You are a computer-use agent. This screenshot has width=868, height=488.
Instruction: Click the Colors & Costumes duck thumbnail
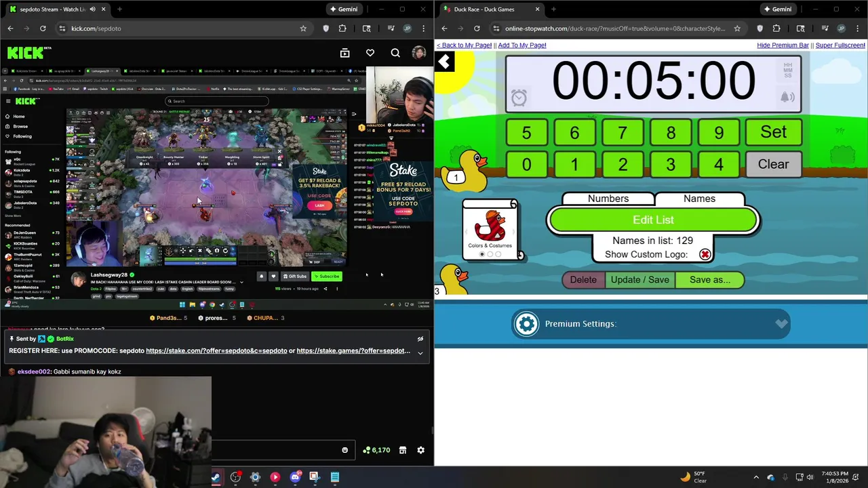[x=490, y=226]
